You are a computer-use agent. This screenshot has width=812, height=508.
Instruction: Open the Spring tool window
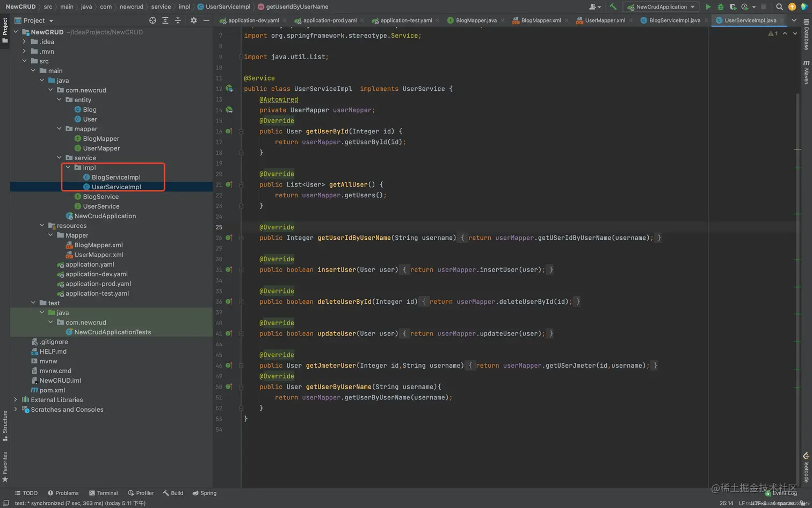[x=204, y=493]
